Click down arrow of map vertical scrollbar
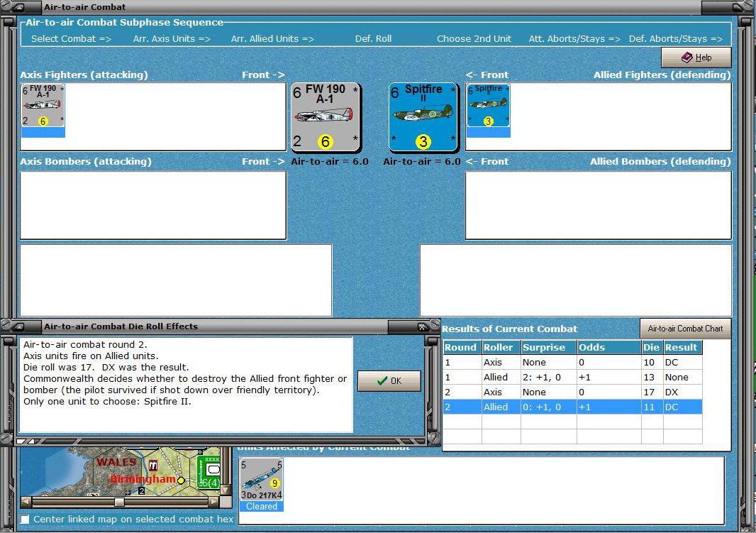The image size is (756, 533). point(225,490)
